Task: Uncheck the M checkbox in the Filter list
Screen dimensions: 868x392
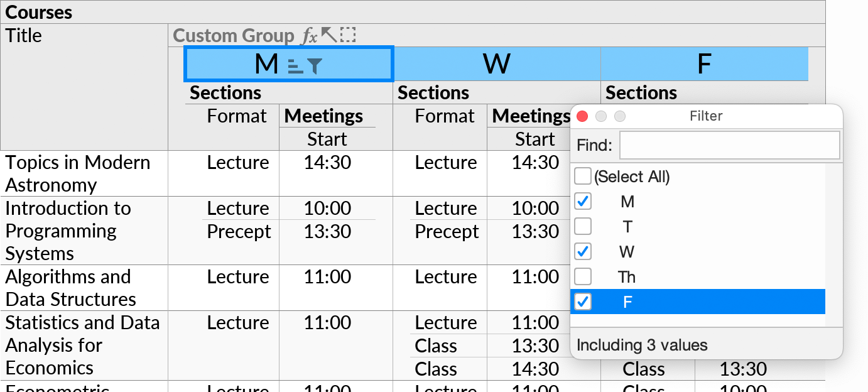Action: (x=583, y=201)
